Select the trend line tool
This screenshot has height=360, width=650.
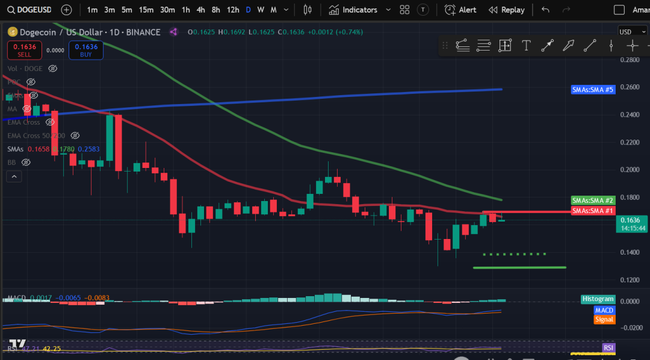coord(589,45)
